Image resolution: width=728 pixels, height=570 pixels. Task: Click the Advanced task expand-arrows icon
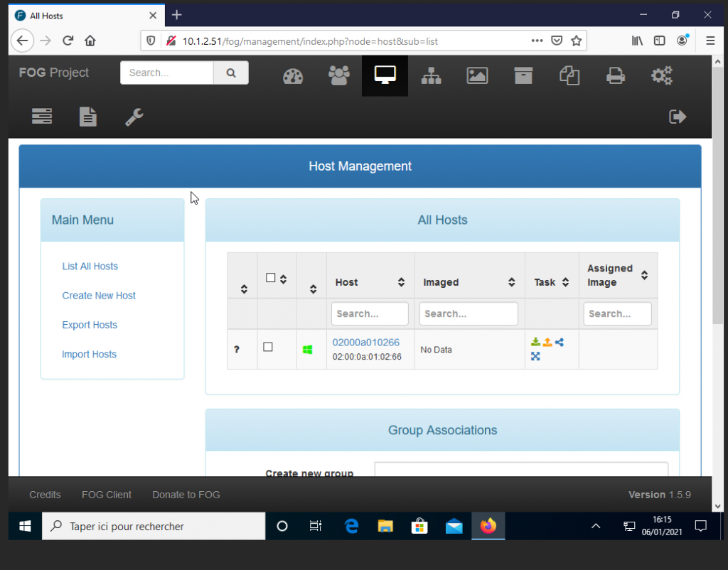[535, 356]
